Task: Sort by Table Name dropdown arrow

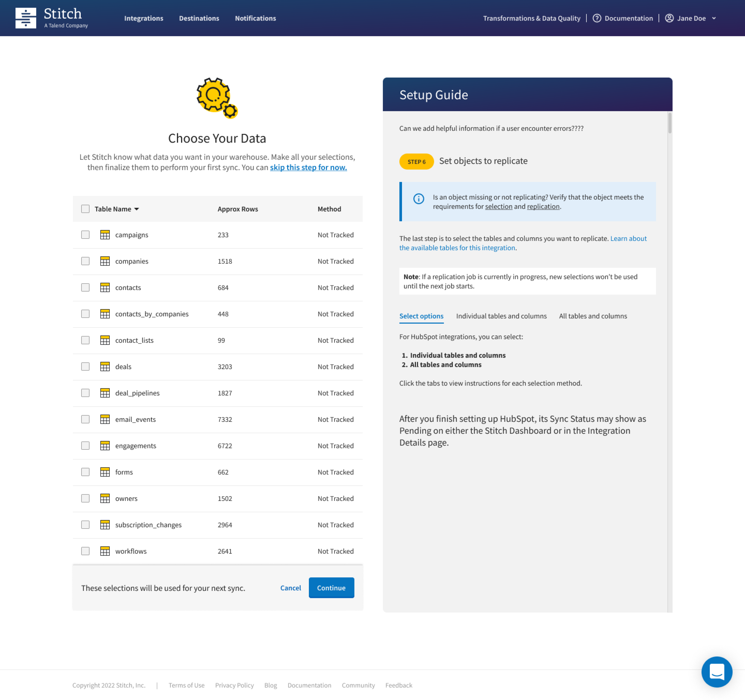Action: [x=136, y=209]
